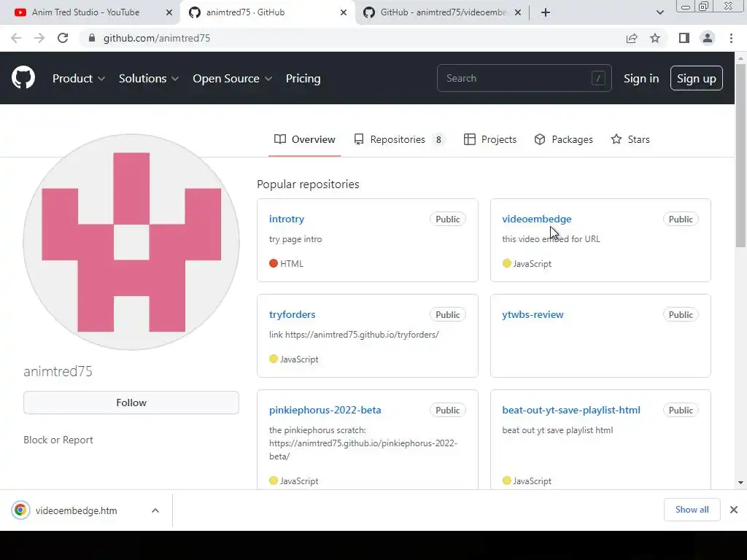Screen dimensions: 747x560
Task: Click the JavaScript label on tryforders card
Action: 299,359
